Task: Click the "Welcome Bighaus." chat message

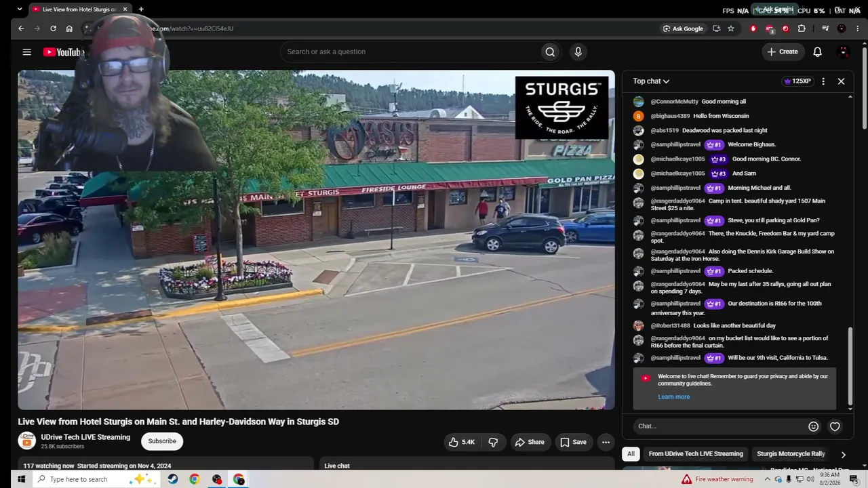Action: point(751,144)
